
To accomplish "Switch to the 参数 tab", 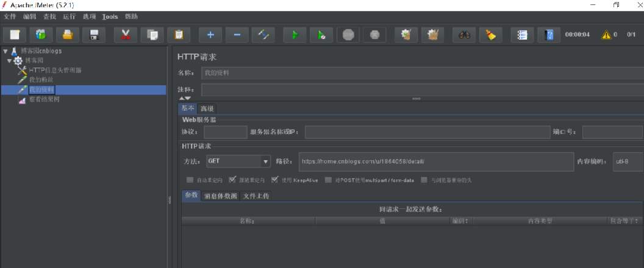I will (191, 196).
